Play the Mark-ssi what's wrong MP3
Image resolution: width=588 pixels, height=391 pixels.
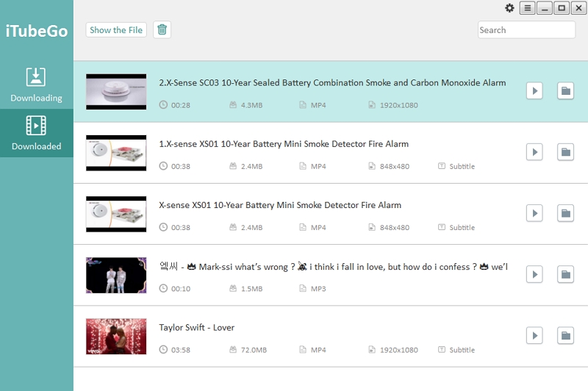point(534,274)
